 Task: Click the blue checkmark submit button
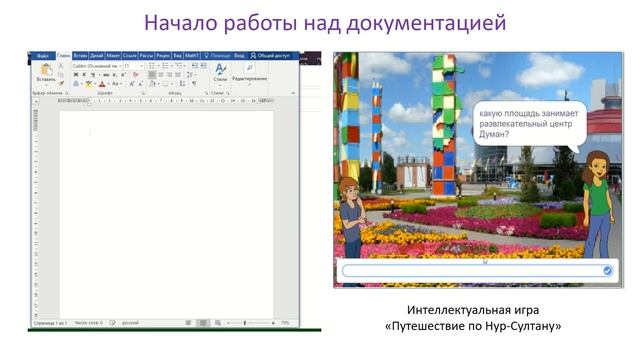pyautogui.click(x=607, y=271)
